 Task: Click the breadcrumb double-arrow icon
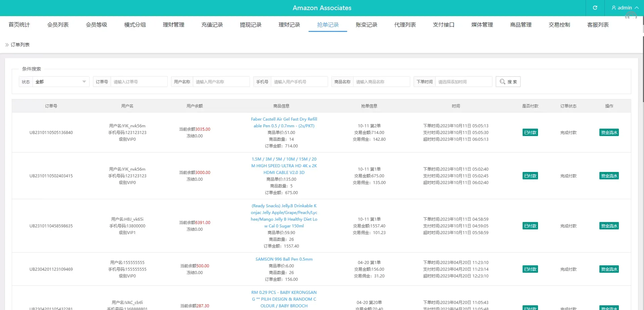coord(7,45)
